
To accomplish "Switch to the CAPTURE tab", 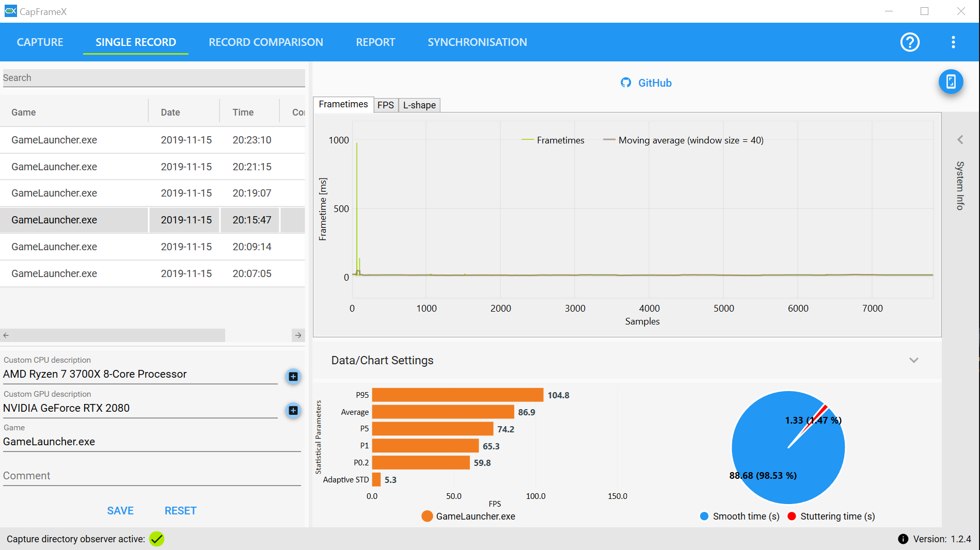I will click(x=40, y=42).
